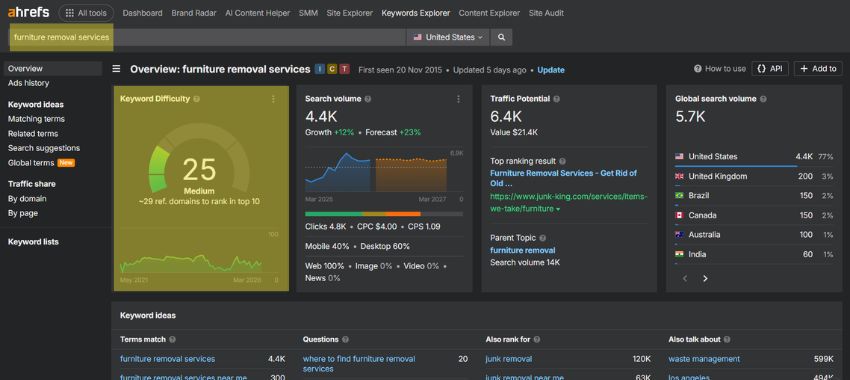Open the furniture removal parent topic link
This screenshot has height=380, width=850.
pos(523,250)
